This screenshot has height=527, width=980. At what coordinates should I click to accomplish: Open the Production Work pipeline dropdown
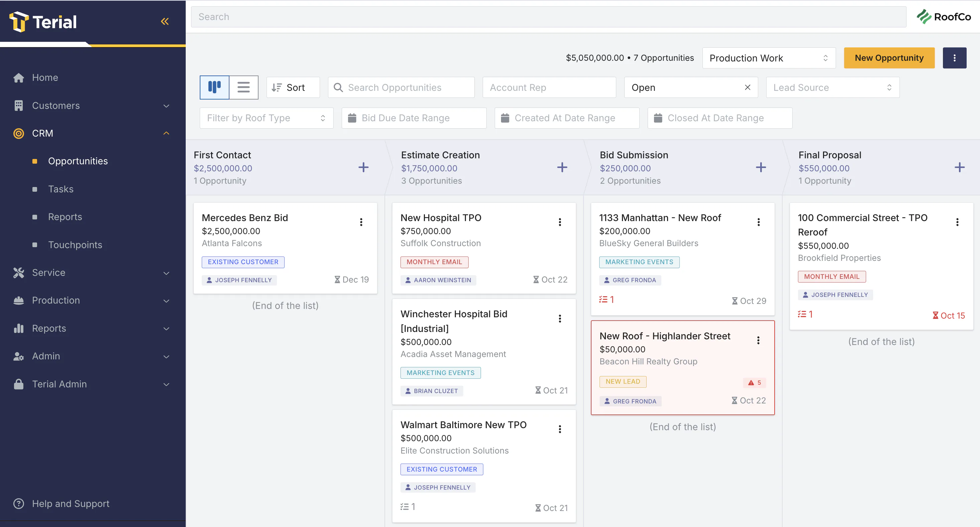click(x=769, y=58)
